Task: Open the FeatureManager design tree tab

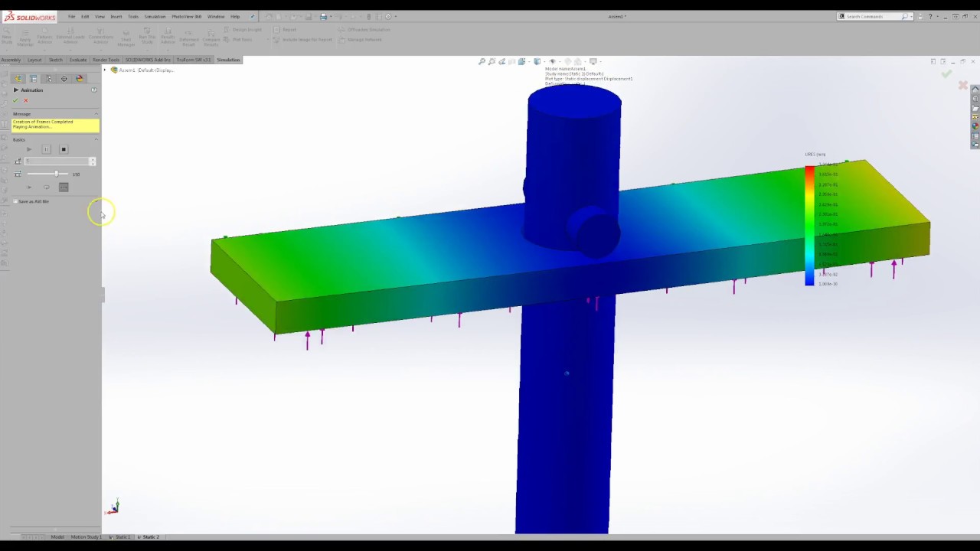Action: pos(18,78)
